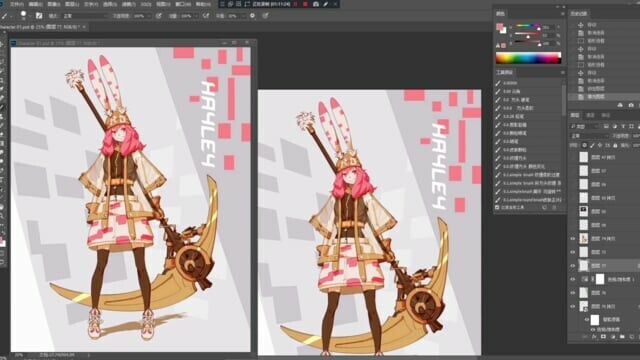Open the brush preset picker dropdown arrow
640x360 pixels.
[x=30, y=16]
